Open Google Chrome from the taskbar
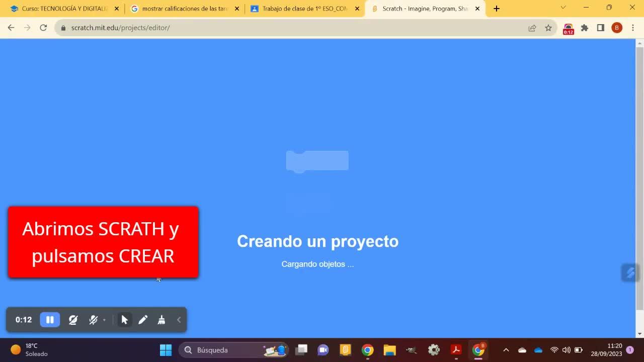644x362 pixels. [x=368, y=350]
